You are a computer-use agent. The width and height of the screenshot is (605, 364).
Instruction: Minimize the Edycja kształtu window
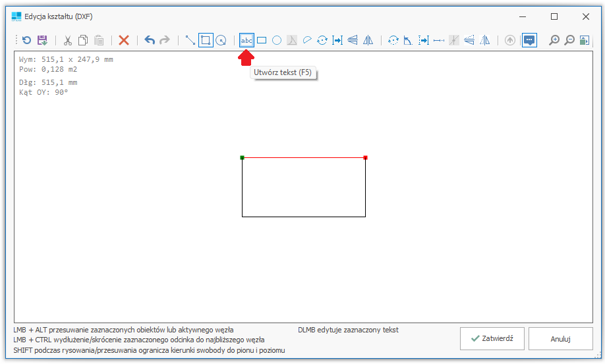click(523, 16)
